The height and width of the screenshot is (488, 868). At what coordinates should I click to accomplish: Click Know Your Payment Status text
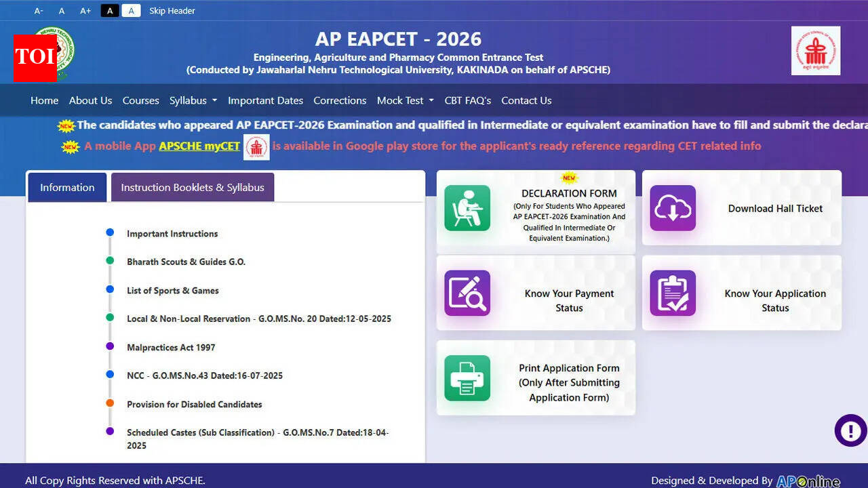click(569, 300)
